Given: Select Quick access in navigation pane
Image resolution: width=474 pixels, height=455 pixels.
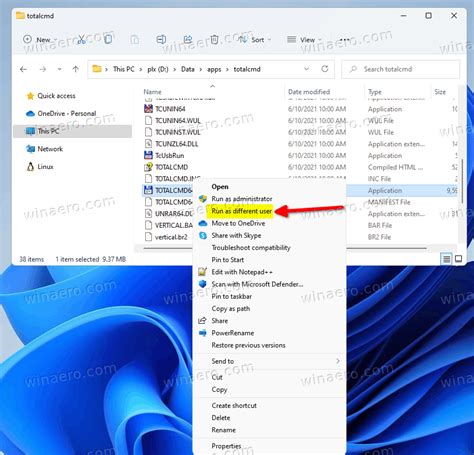Looking at the screenshot, I should point(56,96).
